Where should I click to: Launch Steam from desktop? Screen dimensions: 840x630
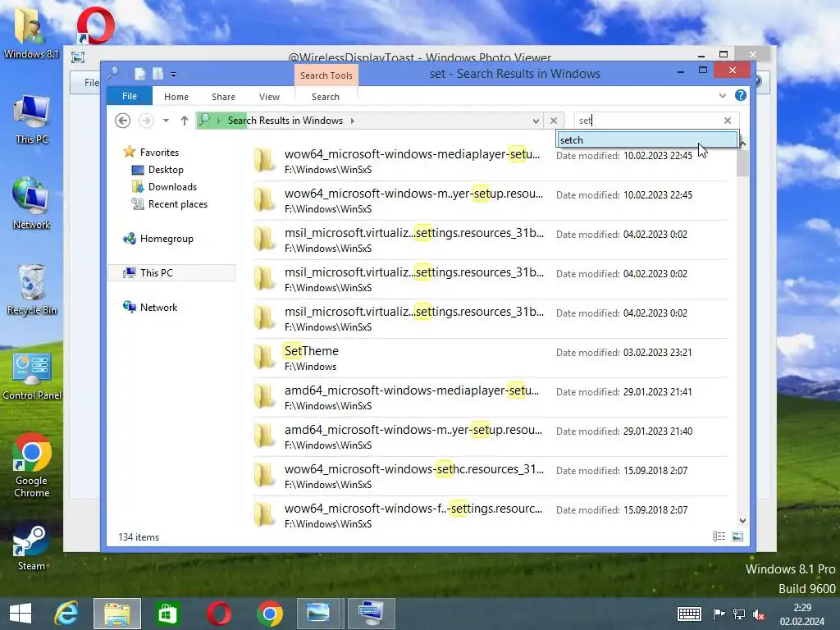[32, 547]
